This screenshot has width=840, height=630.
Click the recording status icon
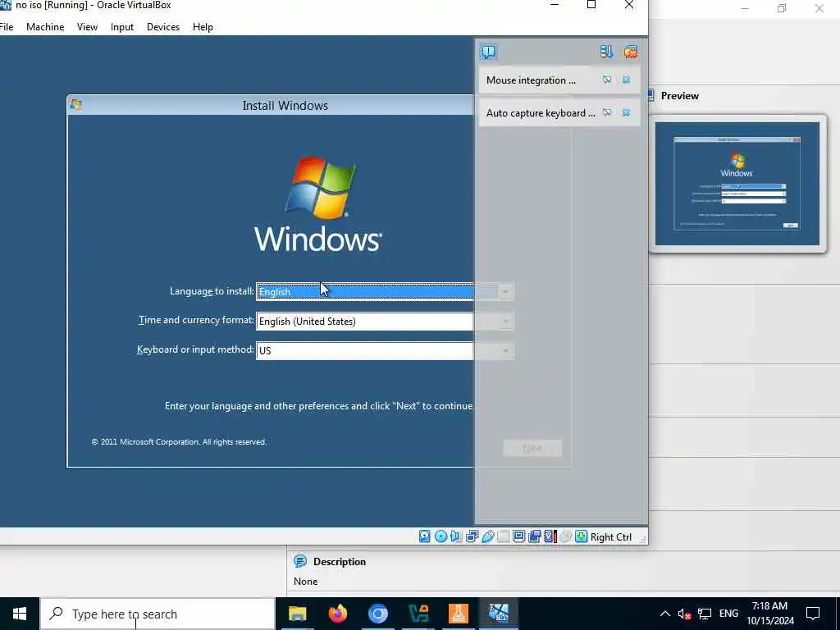(x=534, y=536)
